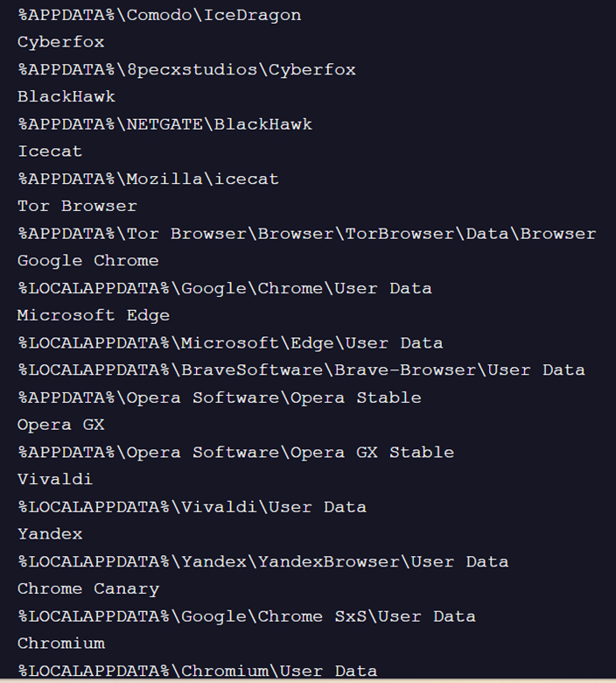Click the standalone Opera GX label line
Viewport: 616px width, 683px height.
coord(60,425)
